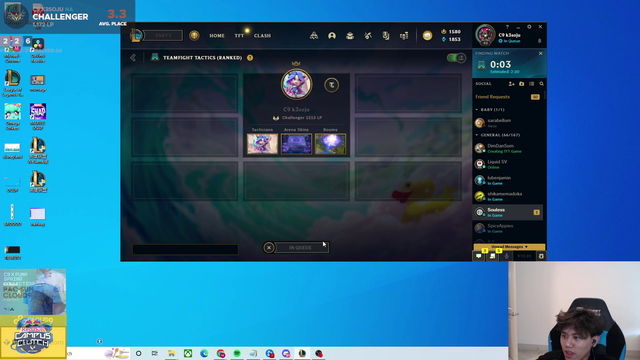
Task: Open Xbox app from the taskbar
Action: click(188, 353)
